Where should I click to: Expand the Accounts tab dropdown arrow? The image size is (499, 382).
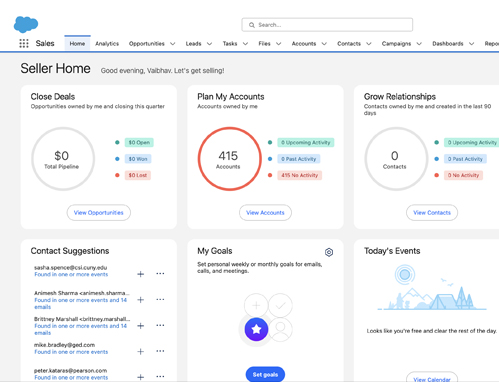[324, 44]
